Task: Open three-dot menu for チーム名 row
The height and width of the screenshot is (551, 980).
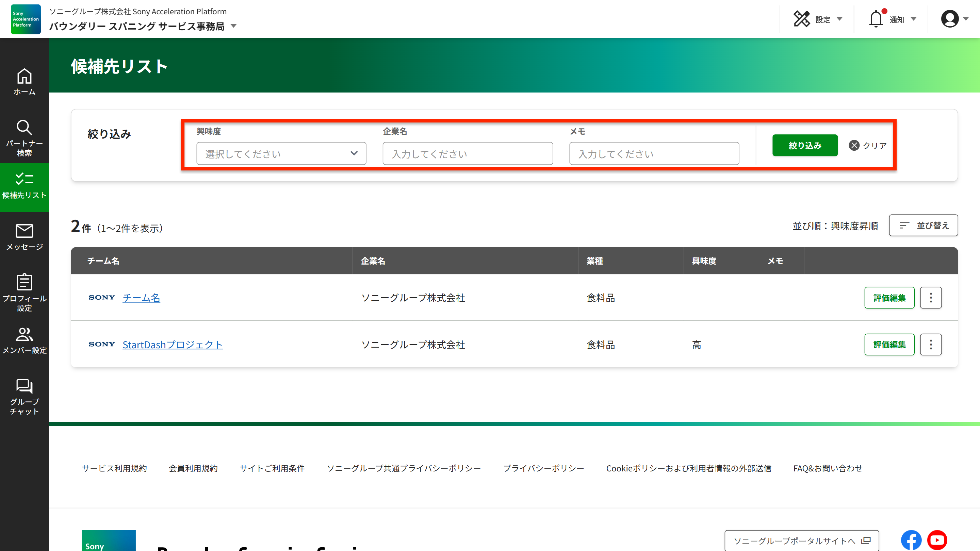Action: tap(931, 298)
